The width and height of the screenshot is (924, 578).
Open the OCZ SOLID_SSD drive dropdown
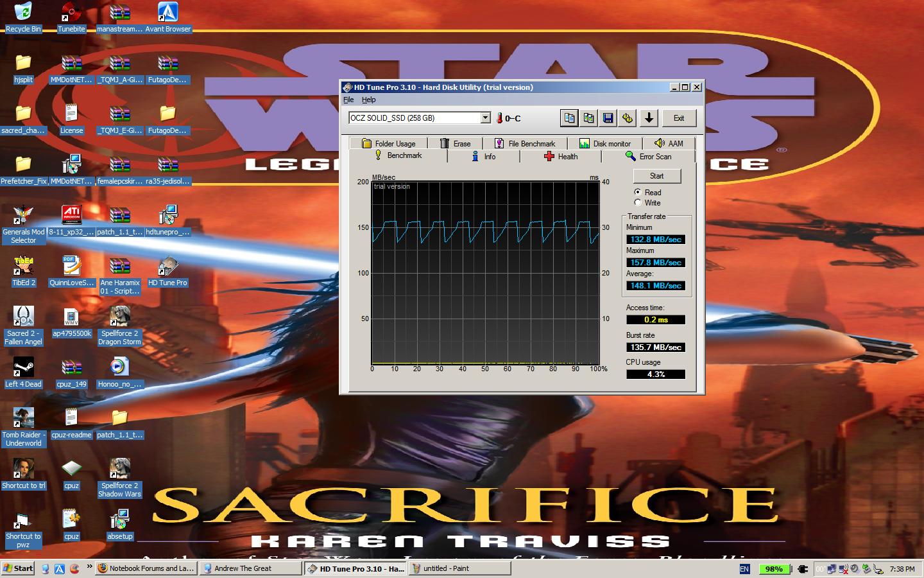[485, 118]
